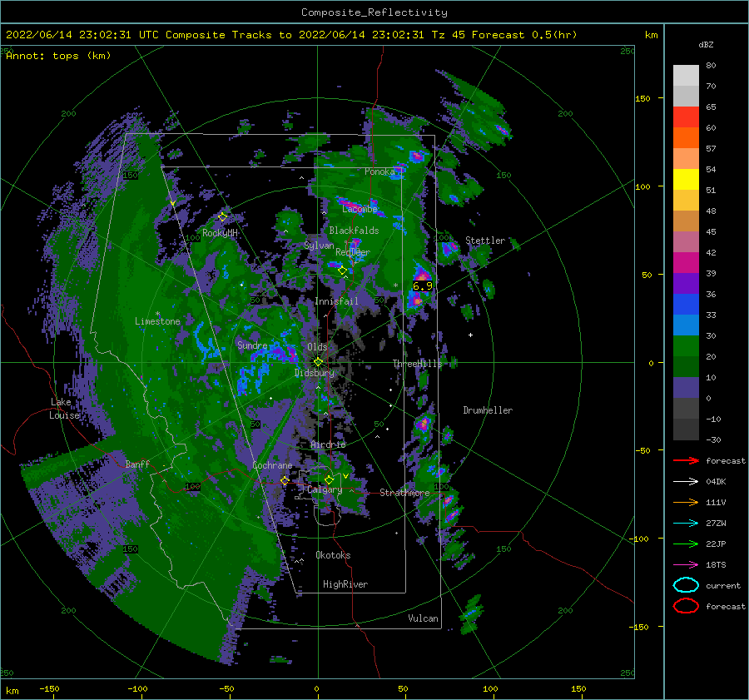Click the yellow diamond marker above RockyMH
The image size is (749, 700).
(222, 217)
